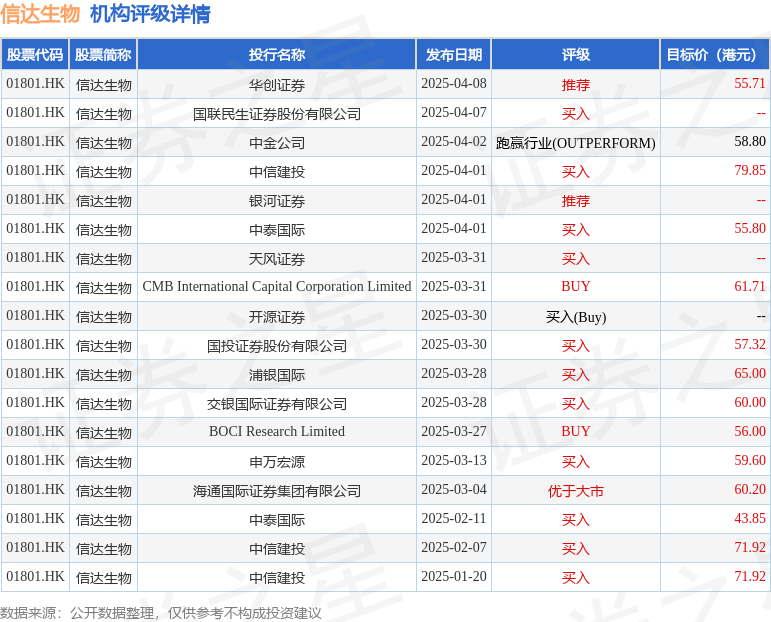Click the date 2025-04-08
The height and width of the screenshot is (622, 771).
[x=454, y=84]
